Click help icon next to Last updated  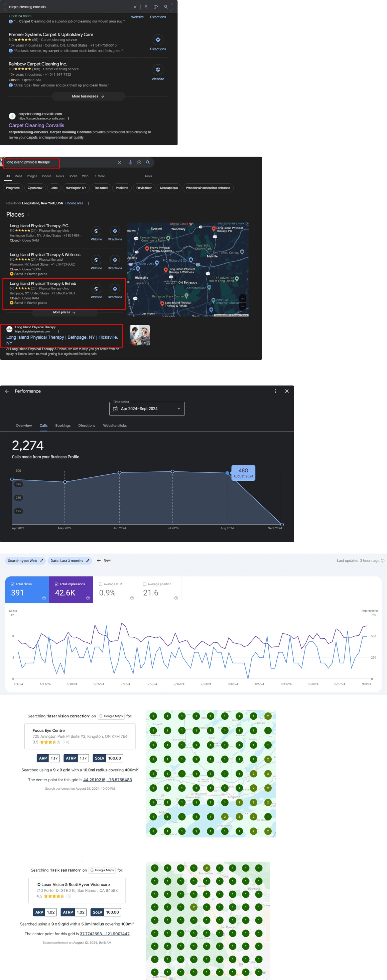[382, 561]
